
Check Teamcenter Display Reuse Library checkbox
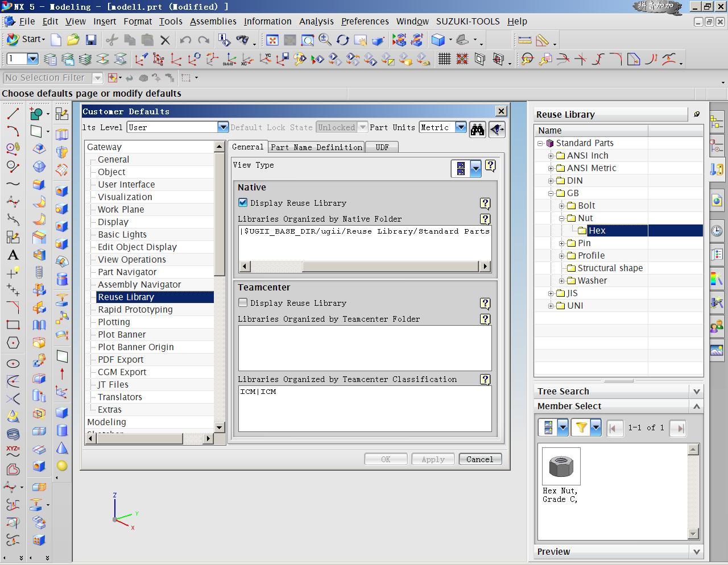(243, 302)
